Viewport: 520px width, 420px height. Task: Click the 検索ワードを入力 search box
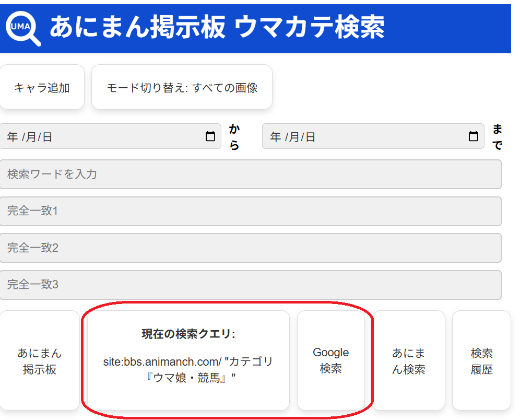pos(251,174)
